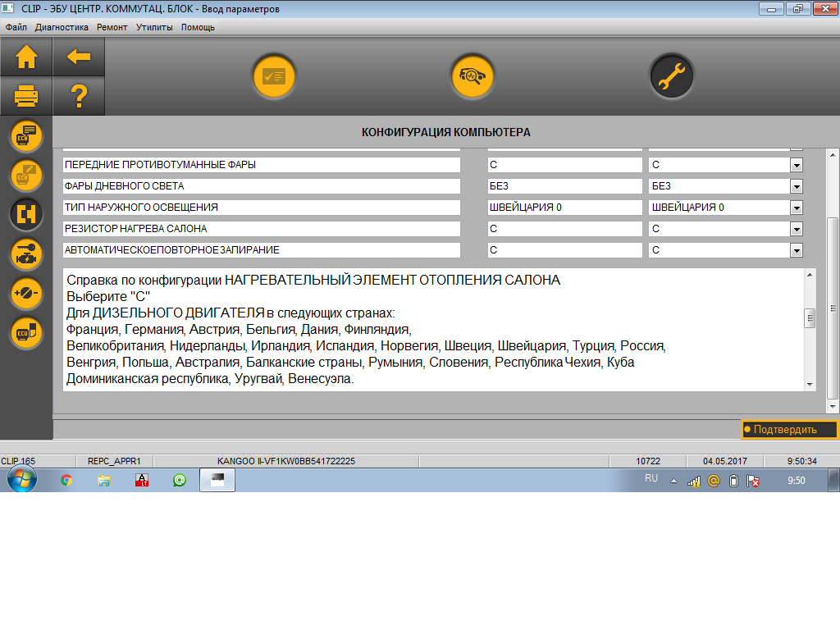
Task: Click current value ШВЕЙЦАРИЯ 0 field
Action: [x=564, y=208]
